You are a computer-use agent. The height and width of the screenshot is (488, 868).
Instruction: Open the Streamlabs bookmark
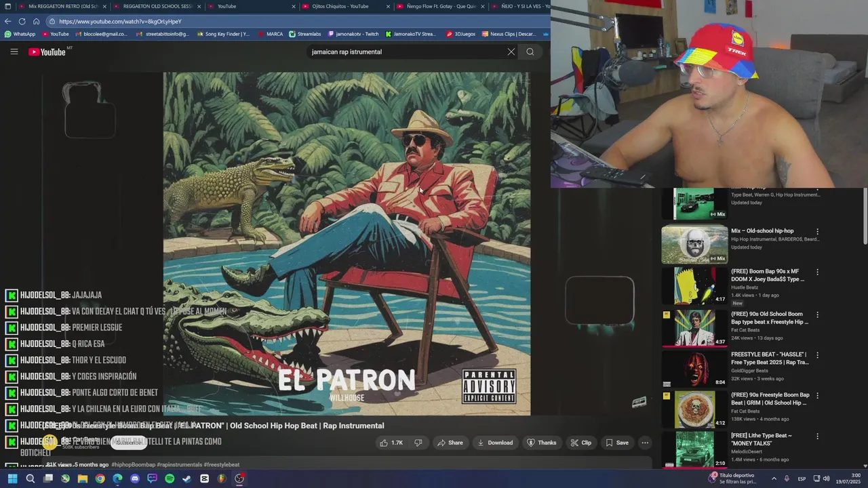304,34
